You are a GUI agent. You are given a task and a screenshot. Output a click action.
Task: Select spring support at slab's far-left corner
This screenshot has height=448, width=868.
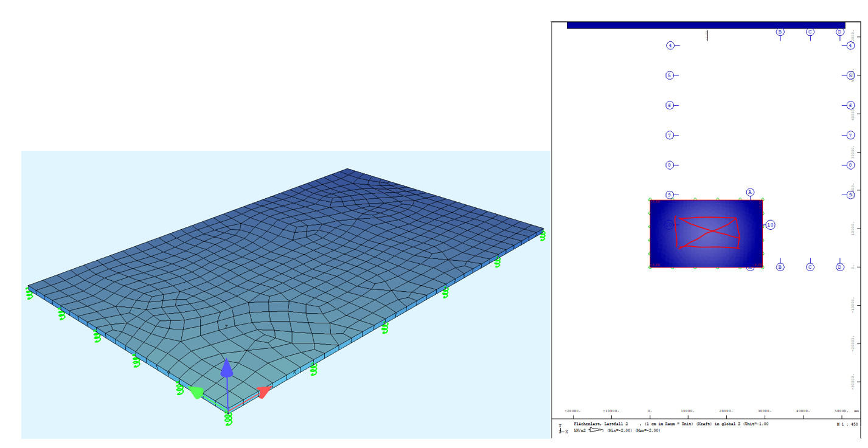(29, 294)
